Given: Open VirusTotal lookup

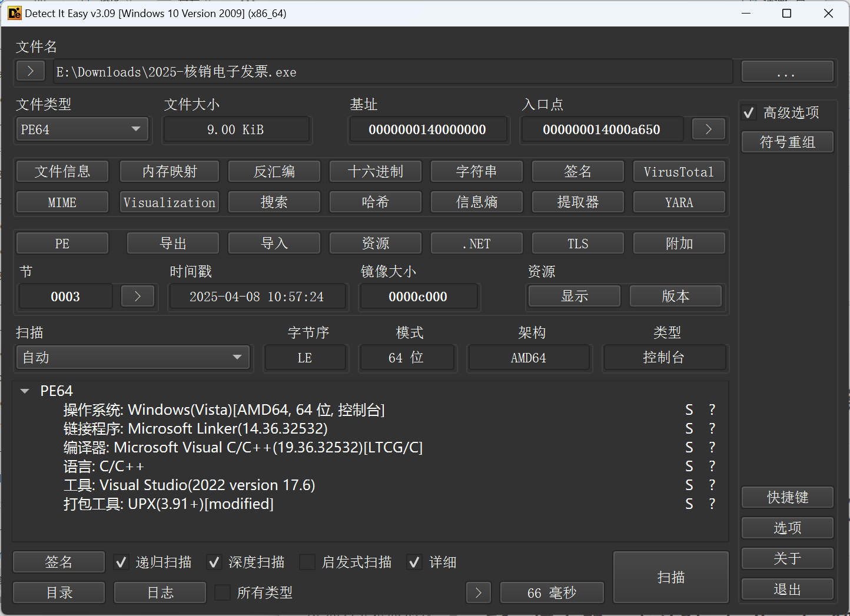Looking at the screenshot, I should coord(679,171).
